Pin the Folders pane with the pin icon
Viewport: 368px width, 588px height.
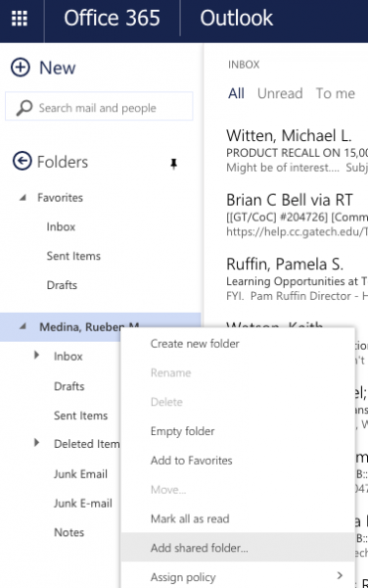point(173,164)
